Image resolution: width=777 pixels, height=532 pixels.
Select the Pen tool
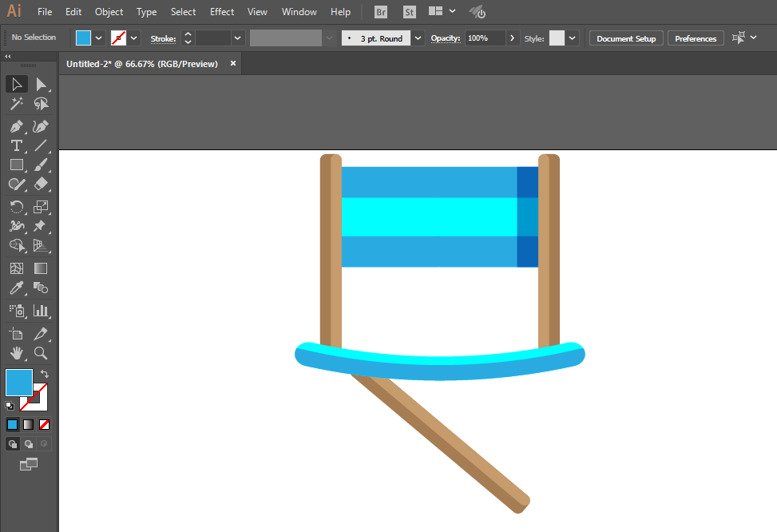tap(16, 126)
